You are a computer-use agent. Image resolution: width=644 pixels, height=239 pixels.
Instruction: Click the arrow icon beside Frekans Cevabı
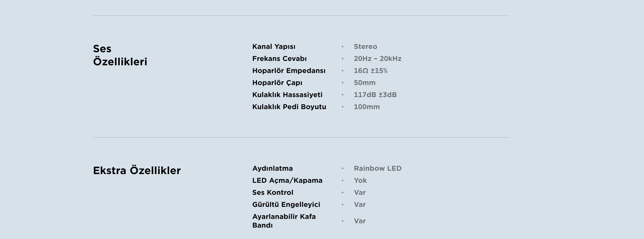343,59
